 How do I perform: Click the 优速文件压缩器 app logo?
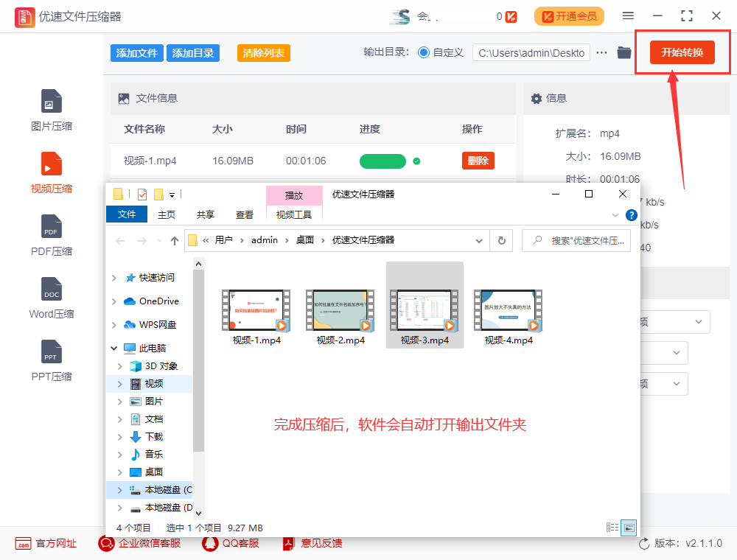tap(24, 18)
